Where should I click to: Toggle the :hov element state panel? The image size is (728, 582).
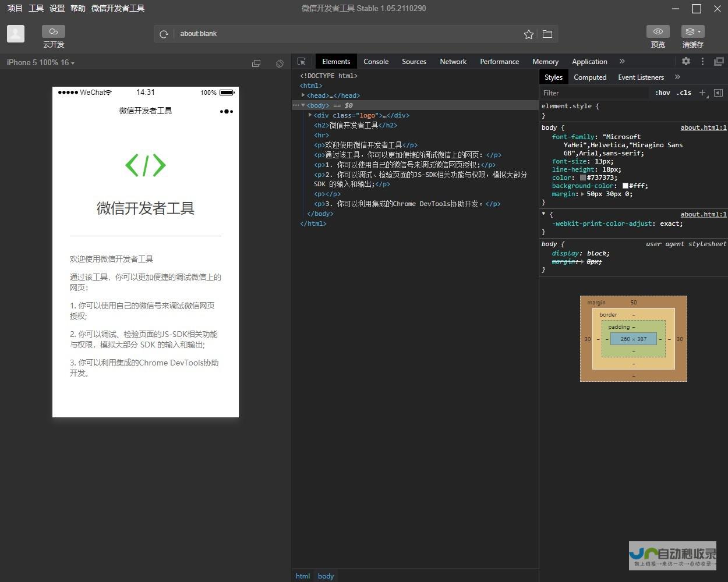[x=663, y=93]
